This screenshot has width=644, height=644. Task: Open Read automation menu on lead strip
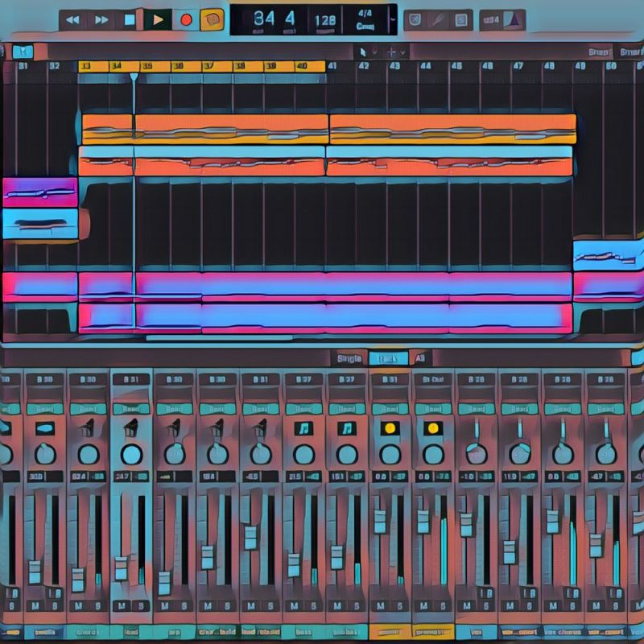pos(131,409)
